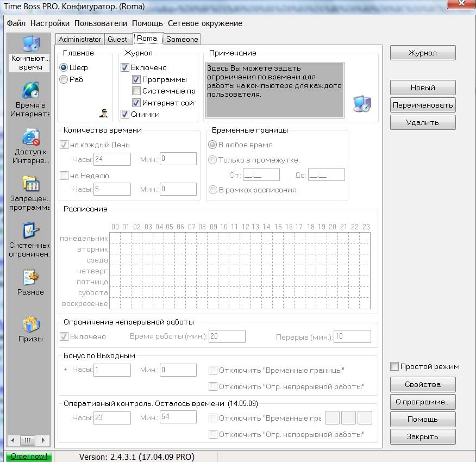Enable the на Неделю checkbox
The width and height of the screenshot is (476, 462).
coord(64,176)
